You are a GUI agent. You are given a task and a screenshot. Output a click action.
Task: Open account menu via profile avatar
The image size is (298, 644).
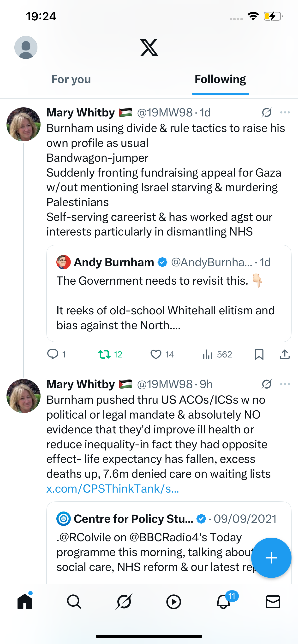tap(26, 47)
